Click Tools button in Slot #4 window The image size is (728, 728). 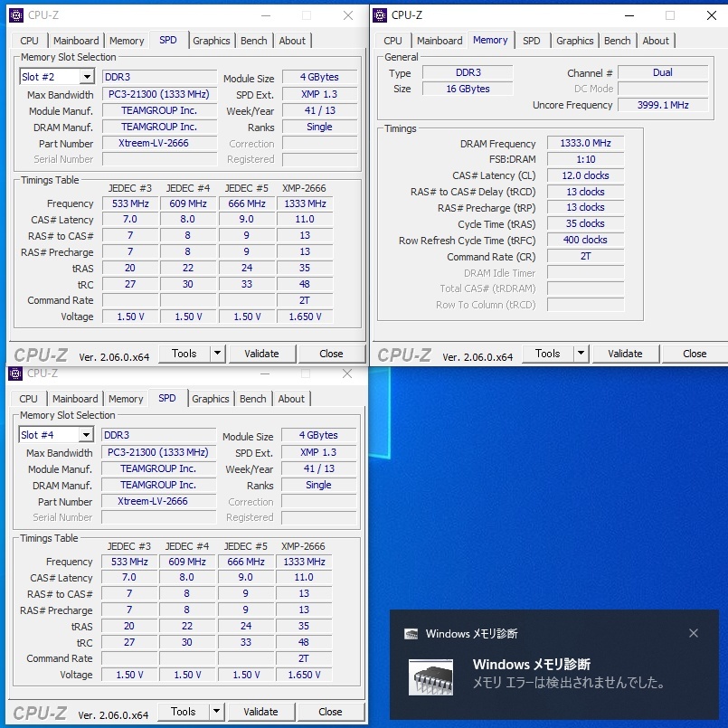tap(184, 712)
